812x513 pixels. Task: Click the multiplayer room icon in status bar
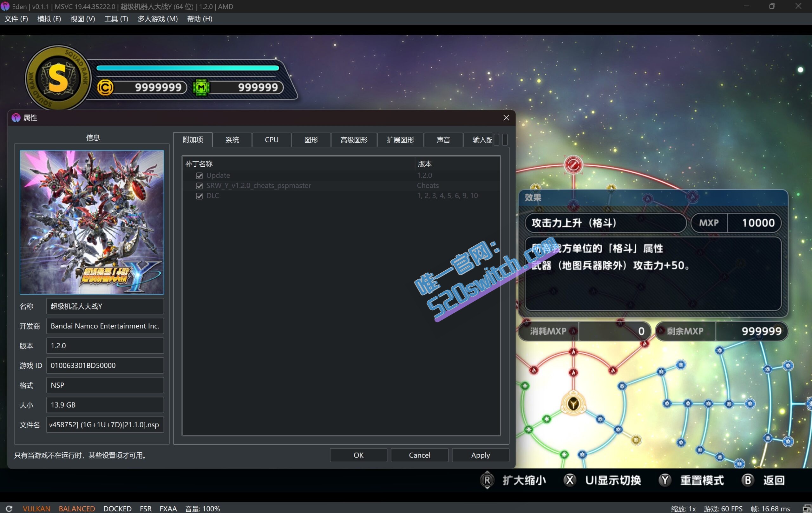[x=807, y=508]
